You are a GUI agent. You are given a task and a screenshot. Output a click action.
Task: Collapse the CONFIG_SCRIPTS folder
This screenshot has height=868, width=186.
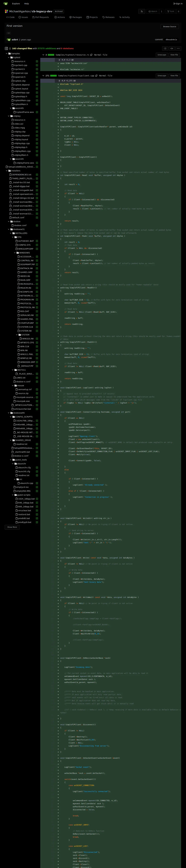(11, 417)
